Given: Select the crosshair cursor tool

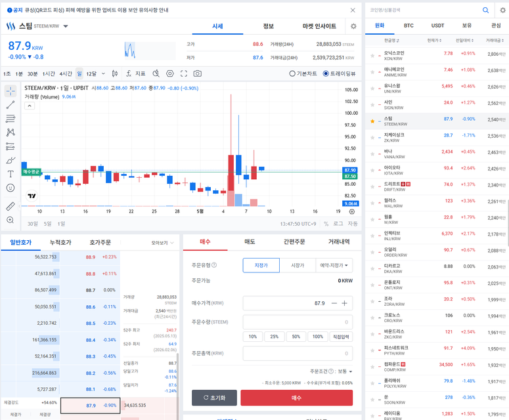Looking at the screenshot, I should click(x=11, y=91).
